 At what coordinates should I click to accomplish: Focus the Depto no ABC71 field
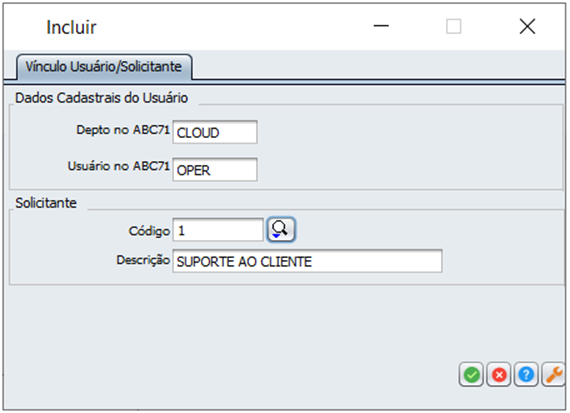click(x=215, y=132)
